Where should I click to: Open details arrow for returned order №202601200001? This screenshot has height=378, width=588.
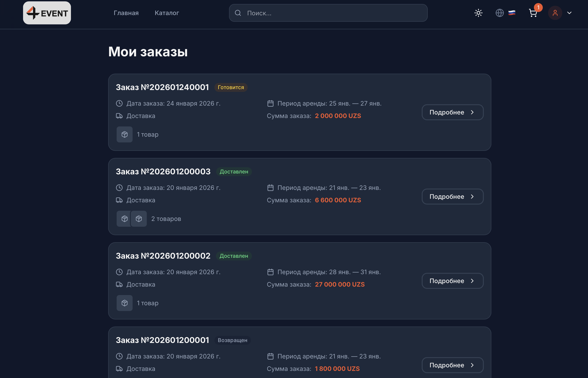(x=472, y=365)
